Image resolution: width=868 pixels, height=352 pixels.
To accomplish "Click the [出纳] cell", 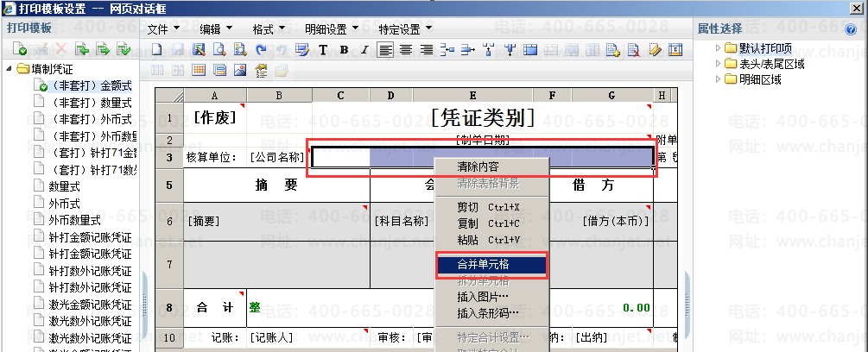I will click(x=592, y=337).
